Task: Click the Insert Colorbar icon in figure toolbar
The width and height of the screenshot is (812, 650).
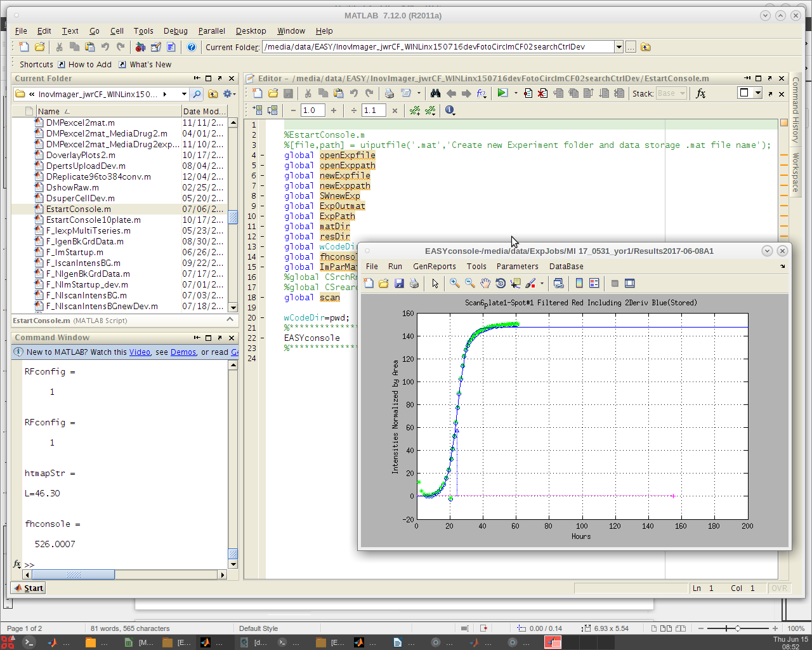Action: tap(579, 283)
